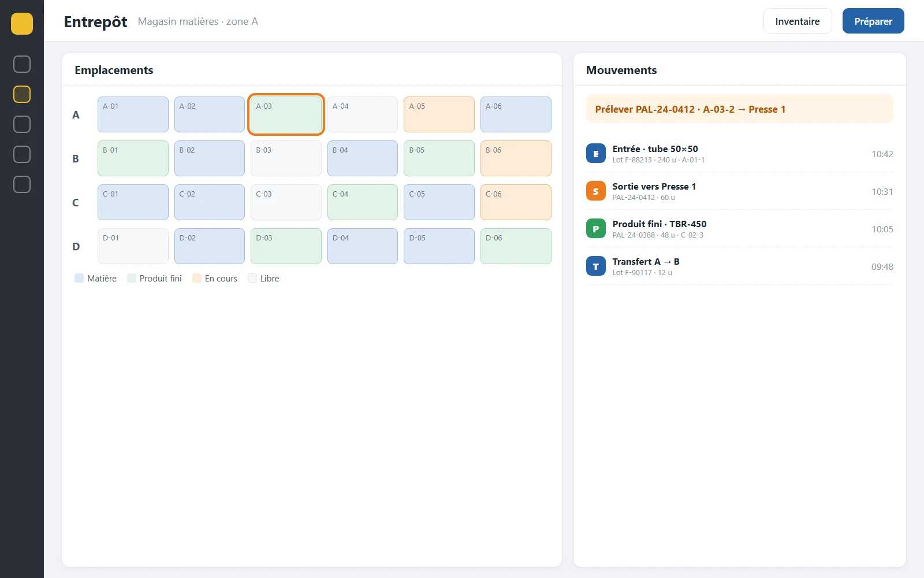
Task: Select storage slot A-01
Action: (x=133, y=114)
